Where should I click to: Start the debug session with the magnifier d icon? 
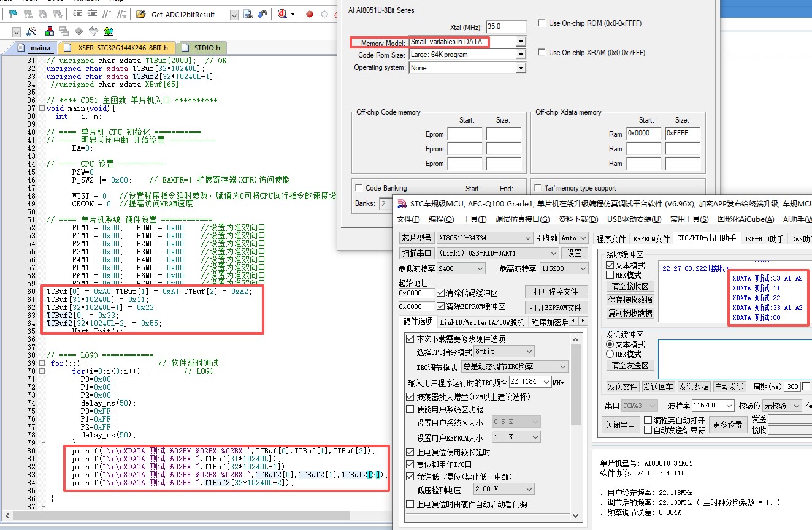[x=283, y=14]
